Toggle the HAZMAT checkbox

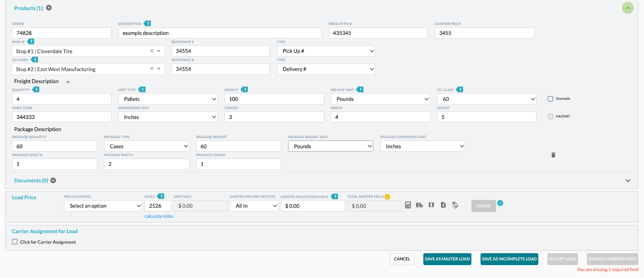[x=551, y=116]
